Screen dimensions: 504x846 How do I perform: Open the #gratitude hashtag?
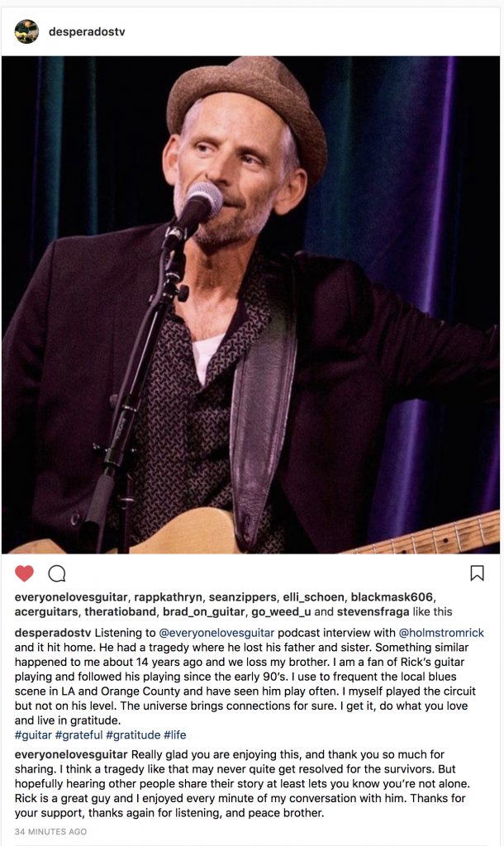coord(133,734)
